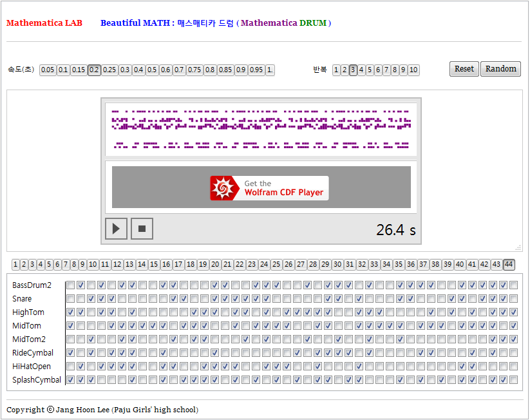Click the Random button
This screenshot has height=420, width=530.
click(x=500, y=69)
